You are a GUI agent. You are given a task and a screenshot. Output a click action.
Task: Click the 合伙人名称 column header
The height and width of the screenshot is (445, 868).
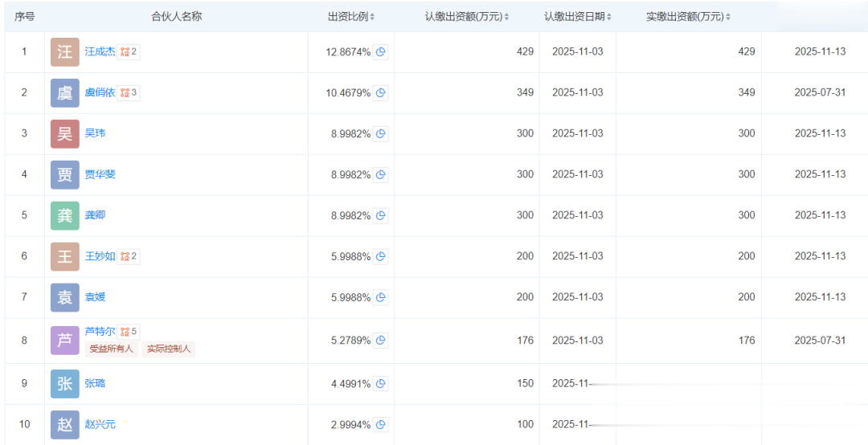[x=177, y=17]
